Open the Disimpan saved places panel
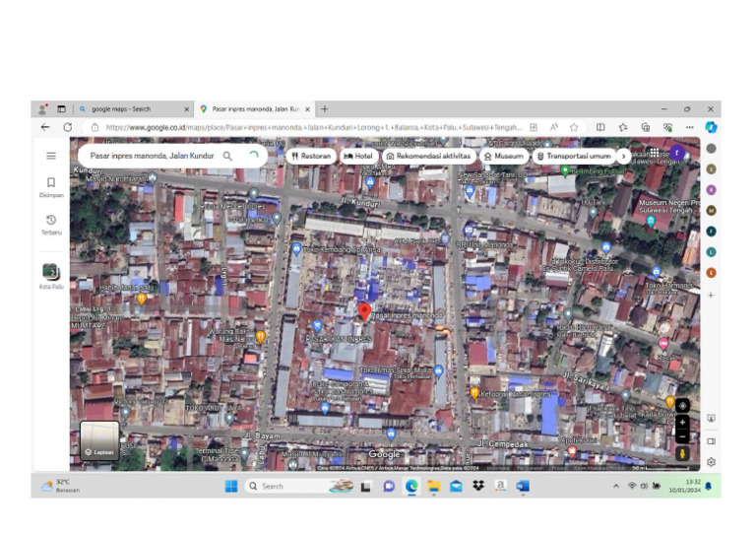 [x=51, y=187]
